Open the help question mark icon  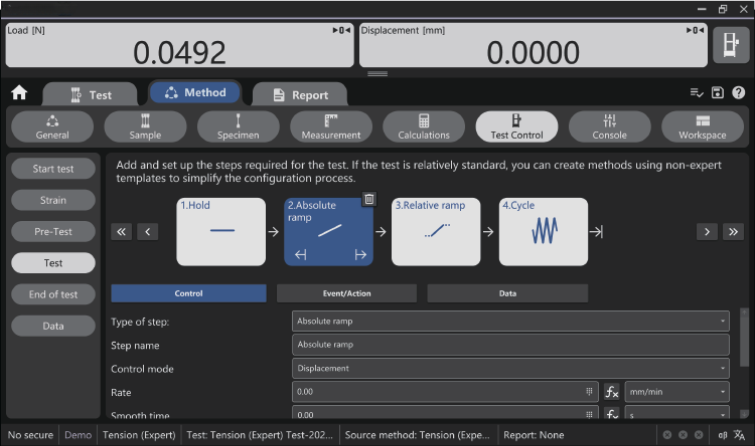pyautogui.click(x=738, y=93)
